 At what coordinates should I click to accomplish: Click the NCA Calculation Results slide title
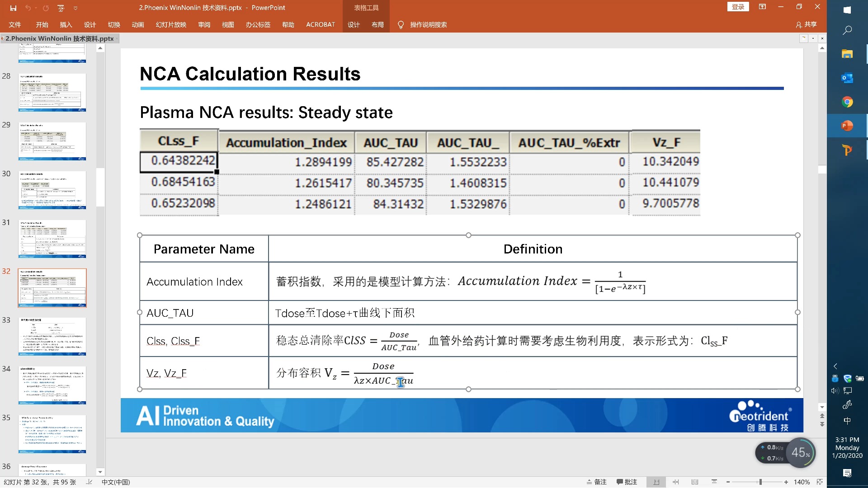250,74
